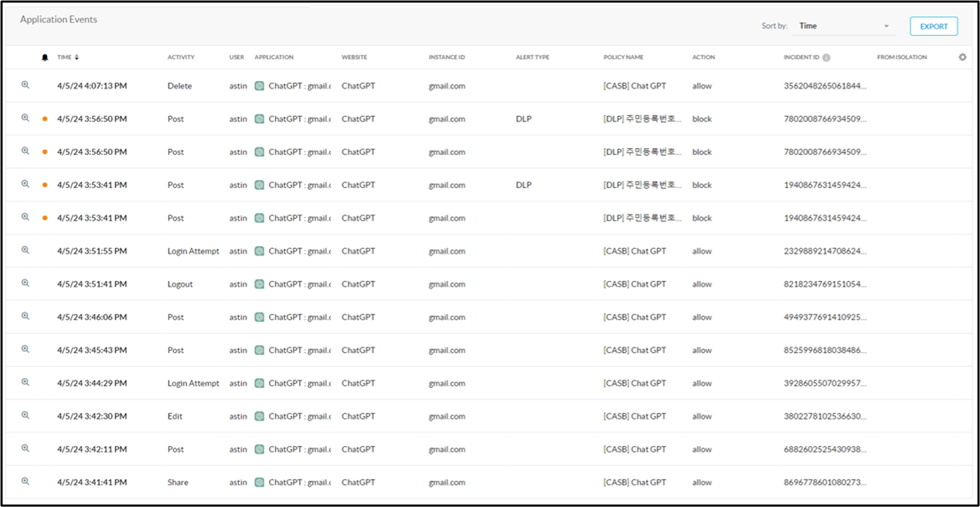Open the Sort by Time dropdown
The height and width of the screenshot is (507, 980).
pos(844,26)
